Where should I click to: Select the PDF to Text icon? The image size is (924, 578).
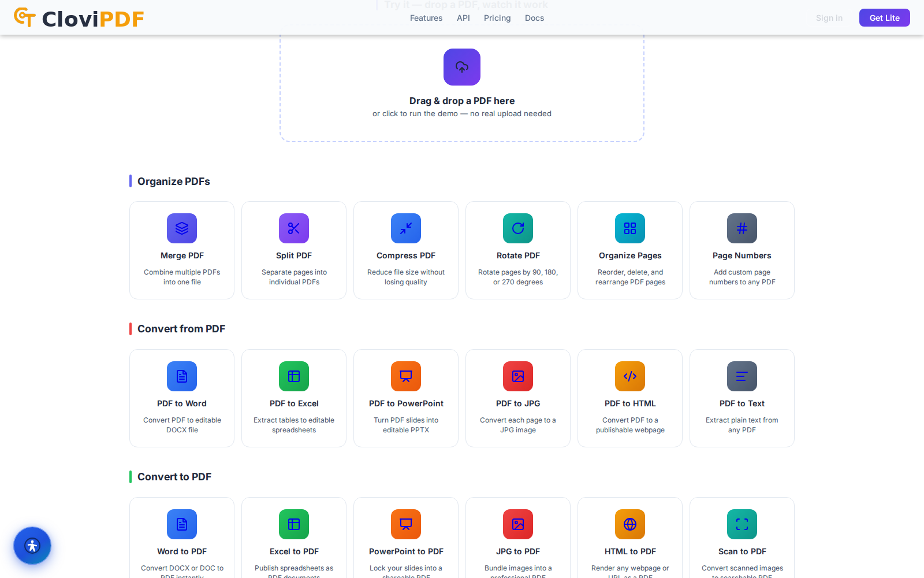(742, 376)
